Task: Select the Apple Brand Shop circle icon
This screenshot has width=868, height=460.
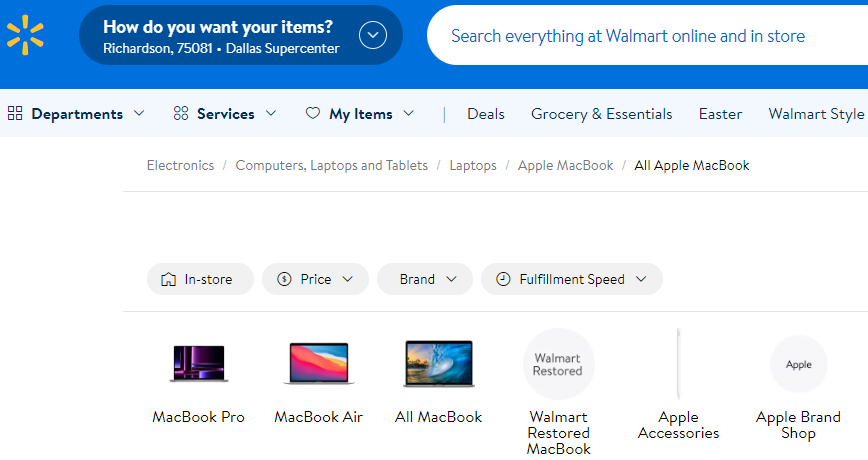Action: point(798,364)
